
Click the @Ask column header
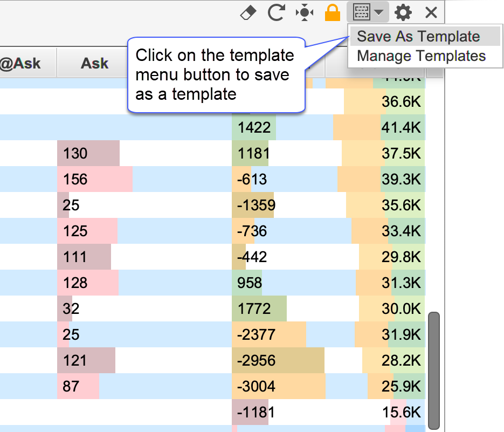pyautogui.click(x=22, y=64)
